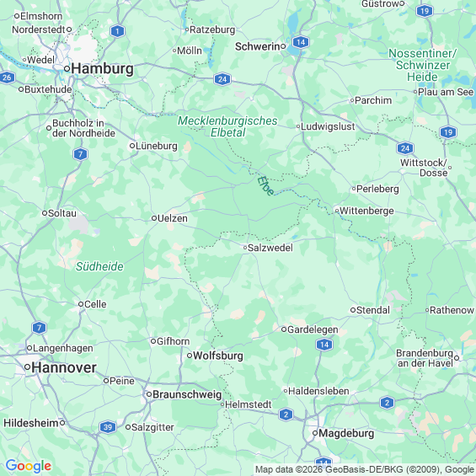Click the A19 shield near Güstrow

coord(425,11)
